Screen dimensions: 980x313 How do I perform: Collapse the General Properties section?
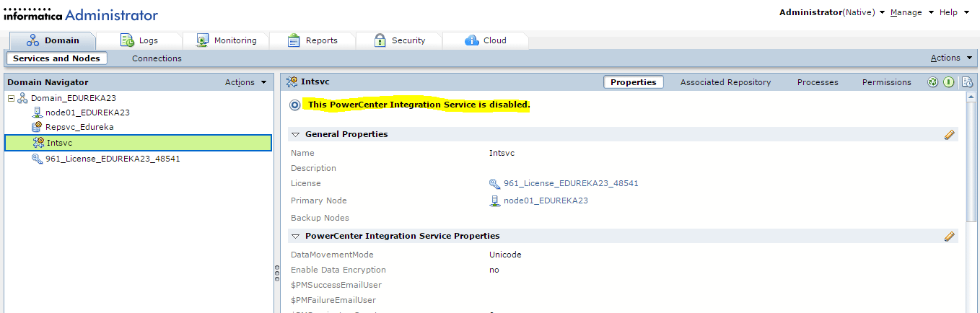(x=295, y=135)
